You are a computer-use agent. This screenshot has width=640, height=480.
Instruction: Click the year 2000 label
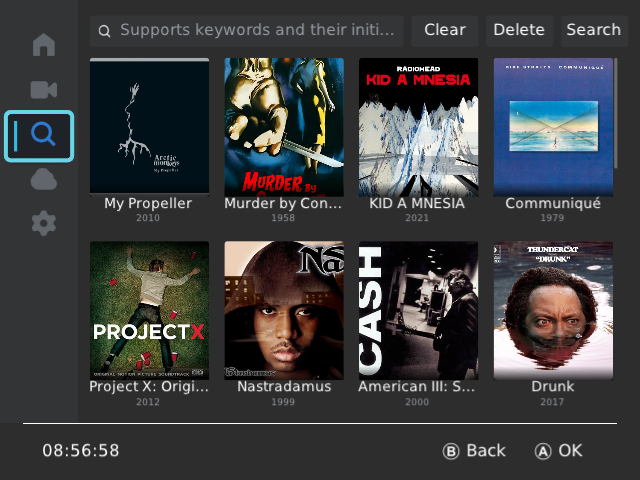[417, 402]
